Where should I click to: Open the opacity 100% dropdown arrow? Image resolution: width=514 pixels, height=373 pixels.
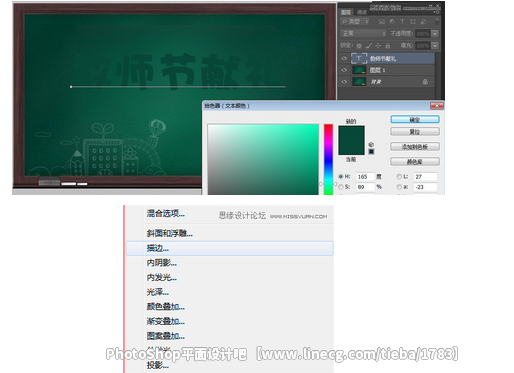pyautogui.click(x=435, y=34)
